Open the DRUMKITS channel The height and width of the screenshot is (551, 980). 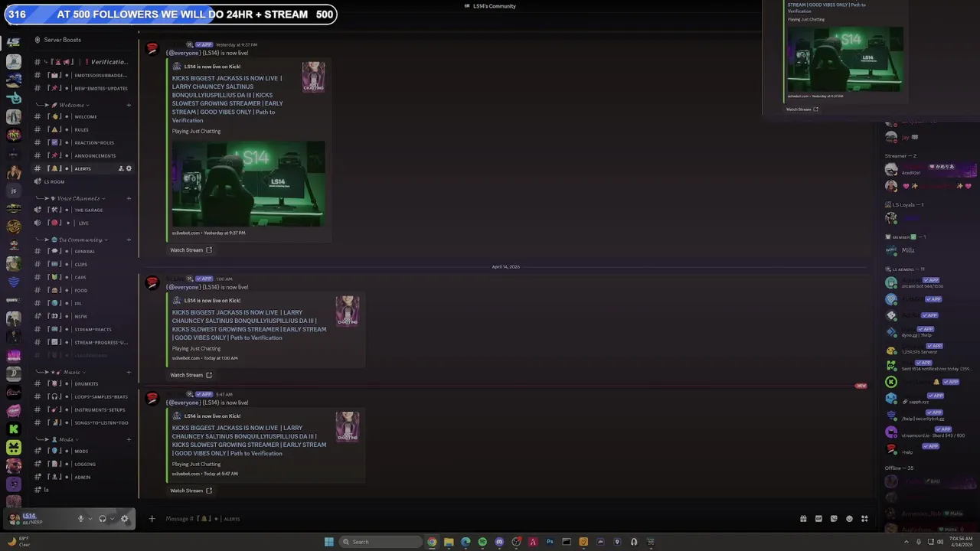[x=83, y=383]
